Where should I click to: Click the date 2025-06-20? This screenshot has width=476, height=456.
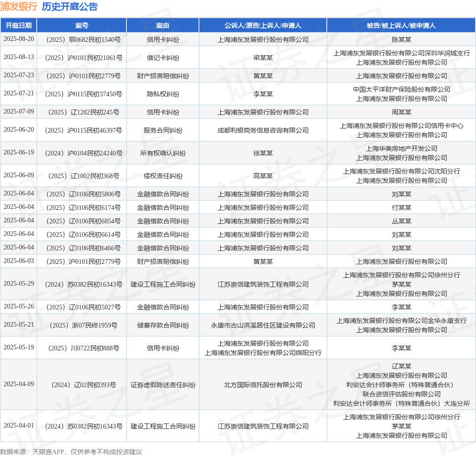[19, 130]
